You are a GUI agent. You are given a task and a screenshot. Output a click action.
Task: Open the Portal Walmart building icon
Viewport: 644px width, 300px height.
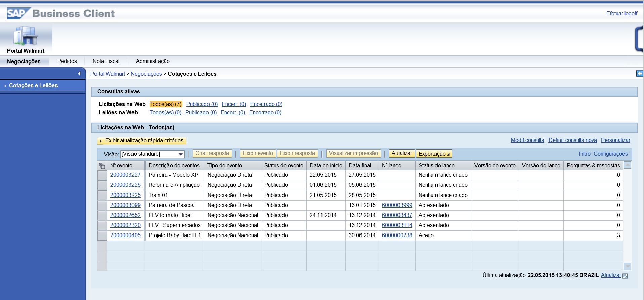[x=26, y=36]
